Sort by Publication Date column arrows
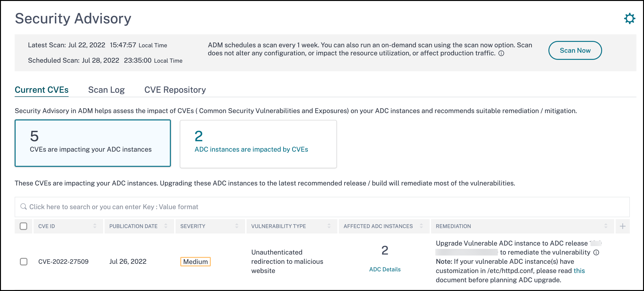 [166, 226]
